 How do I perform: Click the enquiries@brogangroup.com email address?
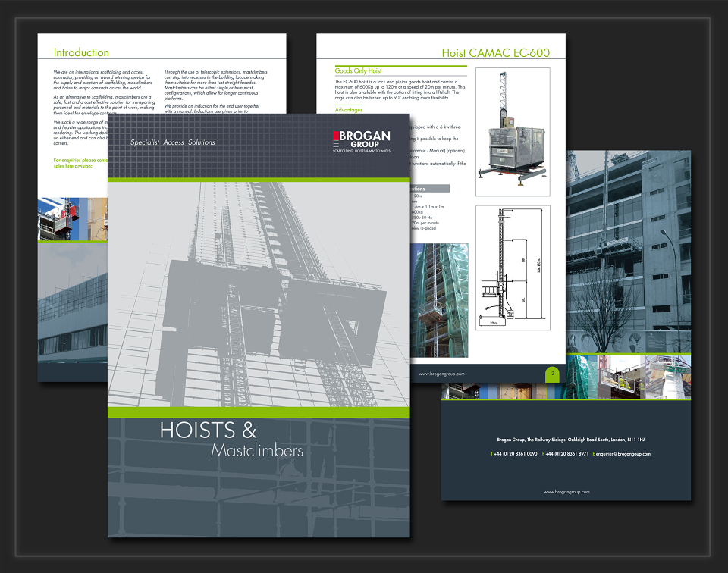click(623, 454)
